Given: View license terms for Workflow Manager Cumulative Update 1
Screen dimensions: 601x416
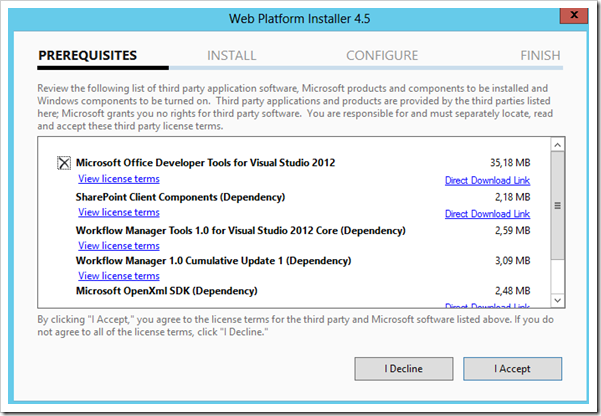Looking at the screenshot, I should 118,276.
